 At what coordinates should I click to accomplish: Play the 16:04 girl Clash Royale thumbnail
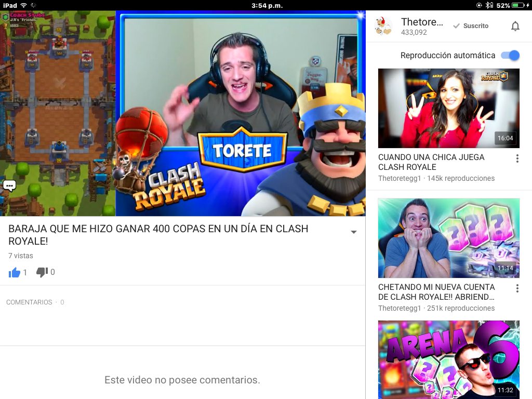point(448,108)
